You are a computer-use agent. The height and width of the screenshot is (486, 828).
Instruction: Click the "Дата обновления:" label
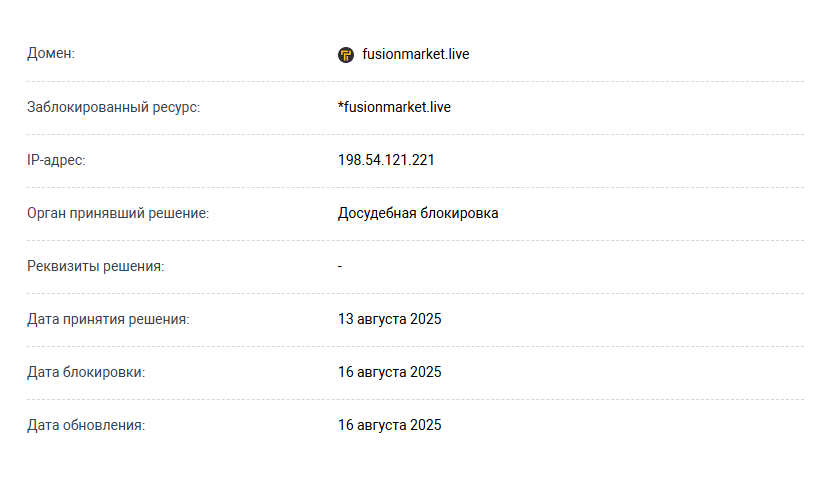[x=86, y=425]
